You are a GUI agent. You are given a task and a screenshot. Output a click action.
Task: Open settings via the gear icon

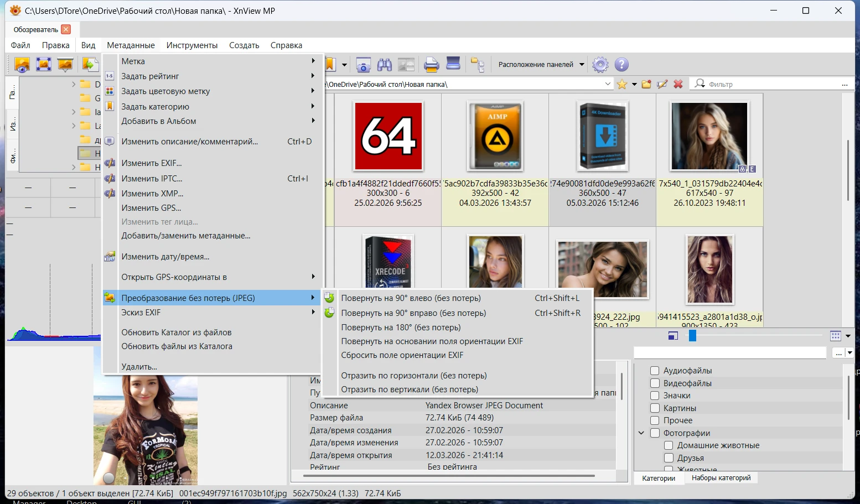pos(600,65)
